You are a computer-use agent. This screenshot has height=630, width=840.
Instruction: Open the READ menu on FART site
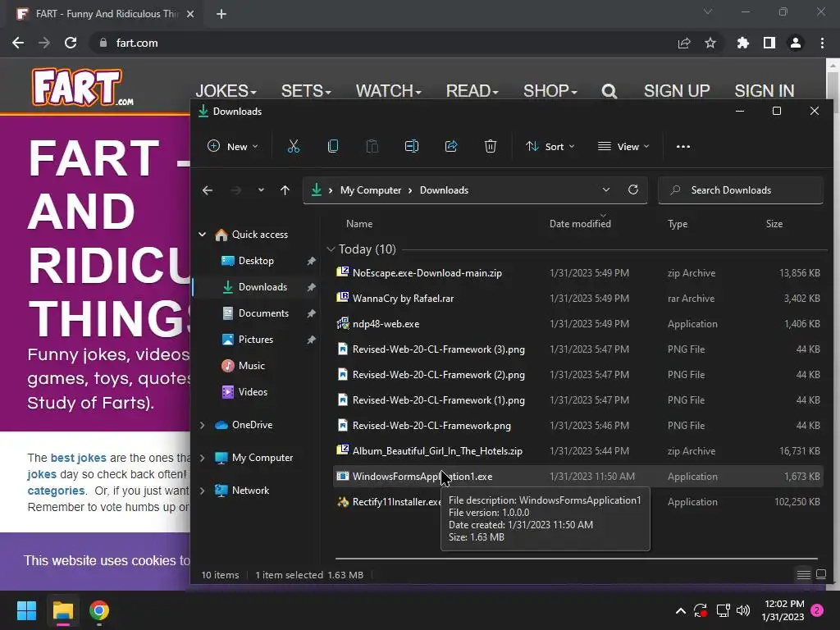[x=472, y=91]
